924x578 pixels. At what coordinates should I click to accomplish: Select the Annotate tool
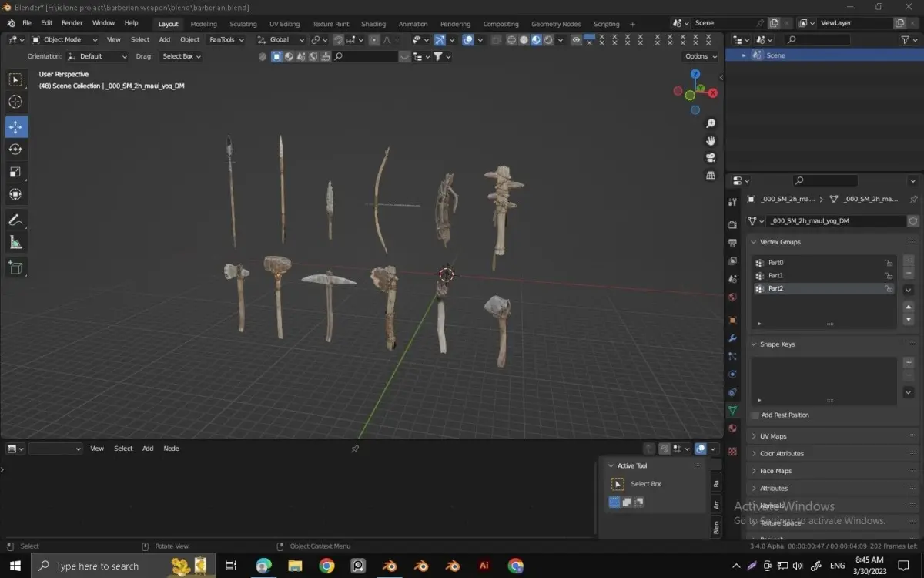tap(15, 220)
